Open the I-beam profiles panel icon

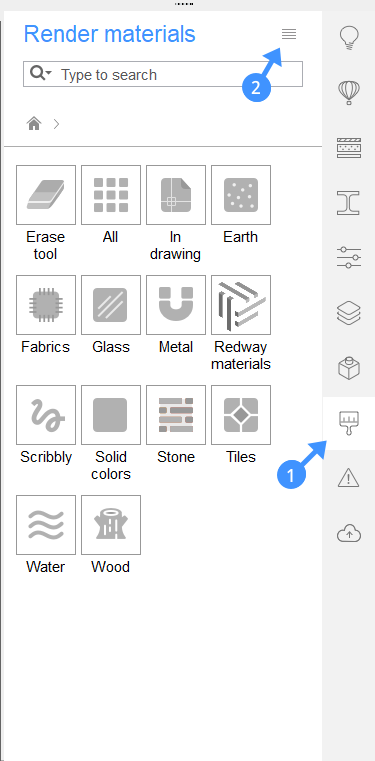pos(349,202)
